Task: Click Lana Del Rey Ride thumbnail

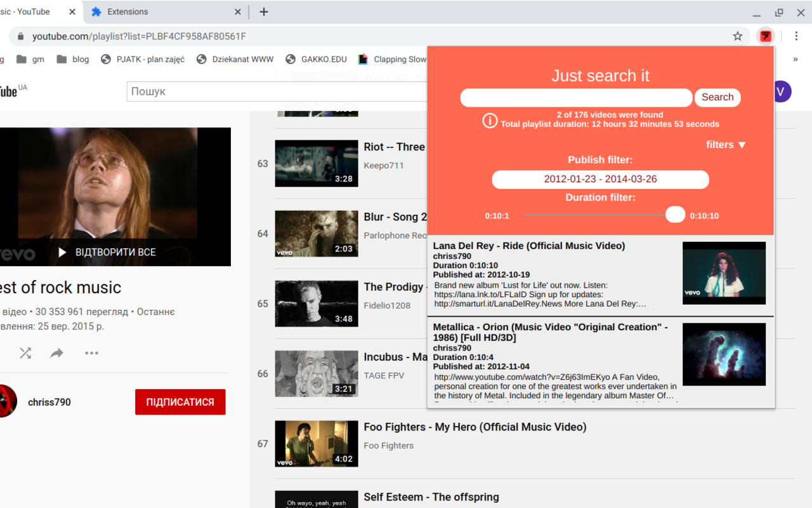Action: tap(724, 273)
